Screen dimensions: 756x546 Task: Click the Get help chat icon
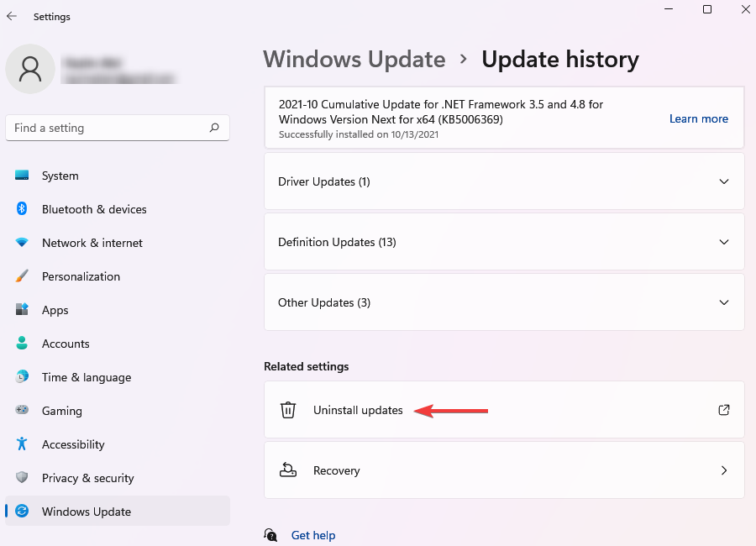(270, 534)
